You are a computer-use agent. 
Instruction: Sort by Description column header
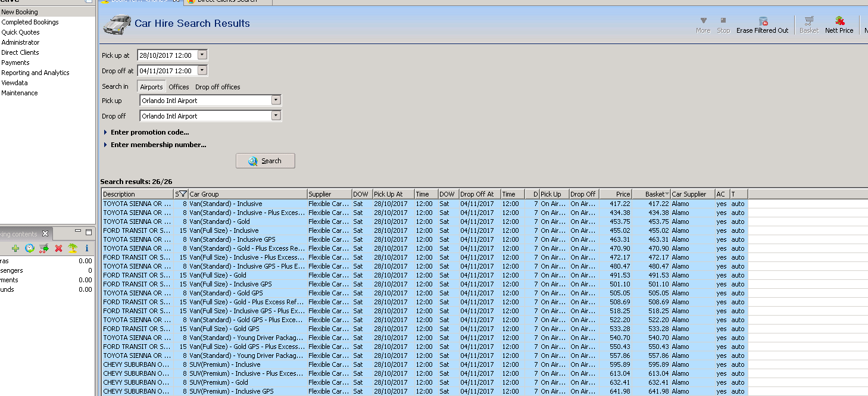pos(138,194)
